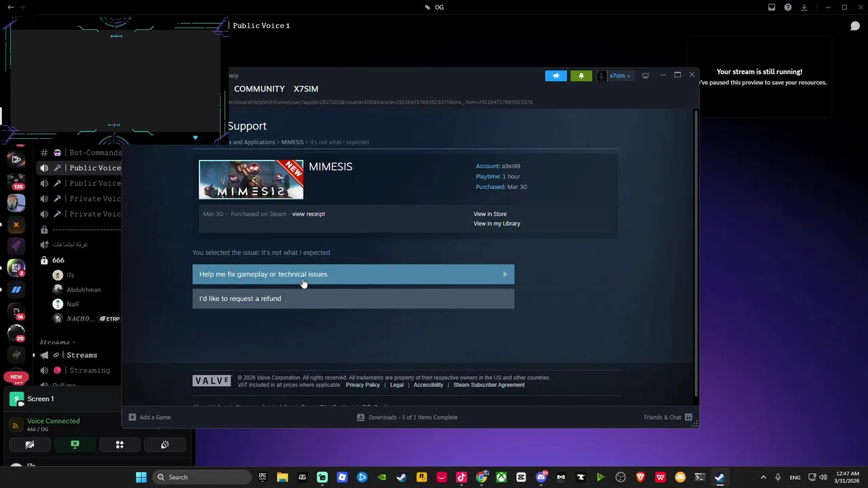The height and width of the screenshot is (488, 868).
Task: Open the orange X Discord server icon
Action: coord(16,224)
